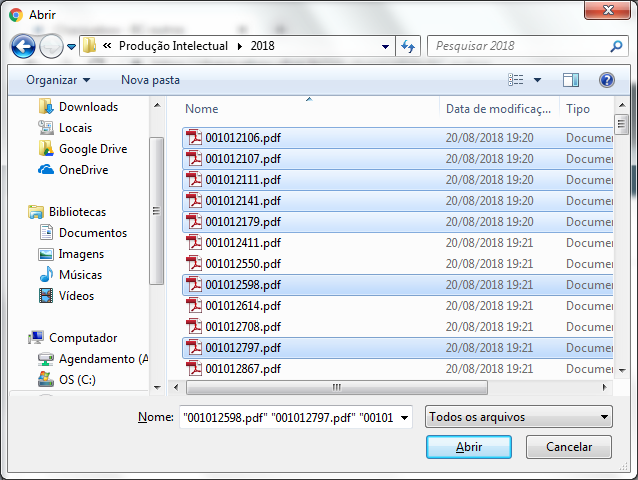The height and width of the screenshot is (480, 638).
Task: Change view mode icon
Action: point(516,80)
